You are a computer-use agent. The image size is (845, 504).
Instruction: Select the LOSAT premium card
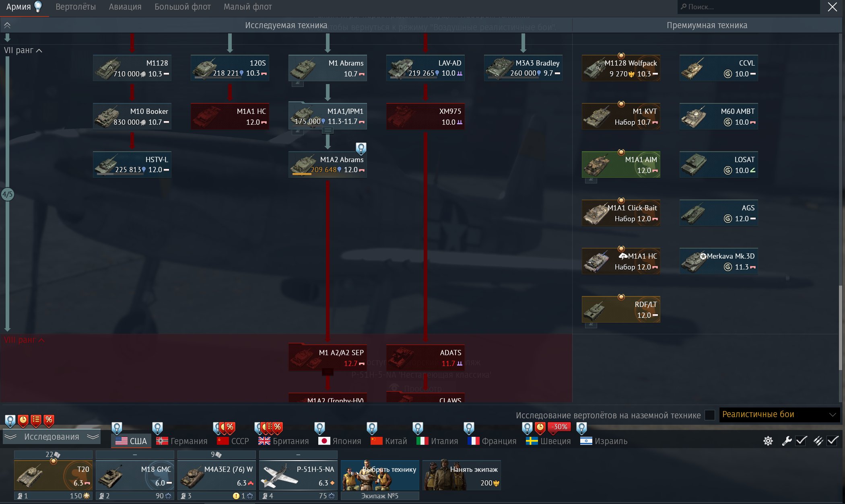click(x=719, y=165)
